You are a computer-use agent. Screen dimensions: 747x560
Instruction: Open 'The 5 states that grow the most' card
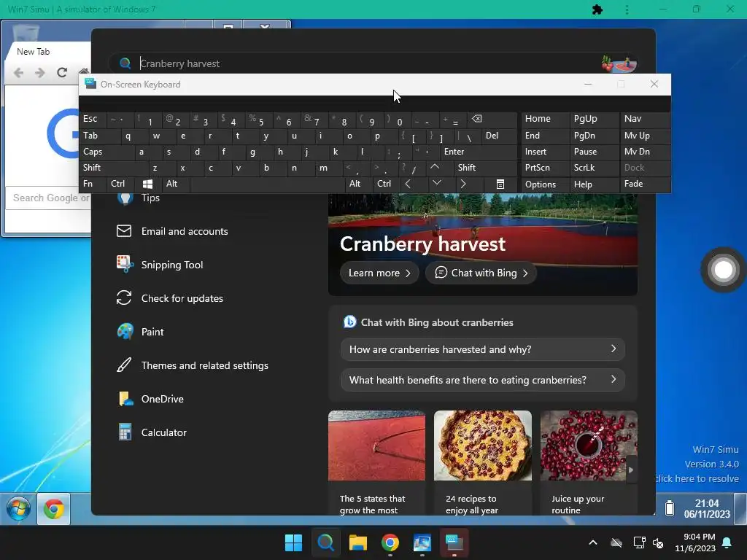tap(376, 462)
